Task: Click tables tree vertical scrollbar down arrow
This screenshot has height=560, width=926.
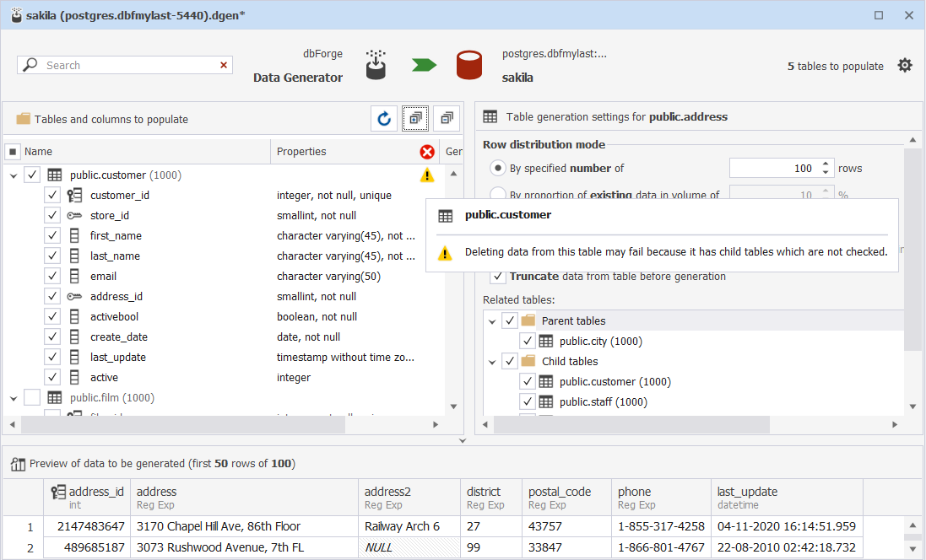Action: pos(453,407)
